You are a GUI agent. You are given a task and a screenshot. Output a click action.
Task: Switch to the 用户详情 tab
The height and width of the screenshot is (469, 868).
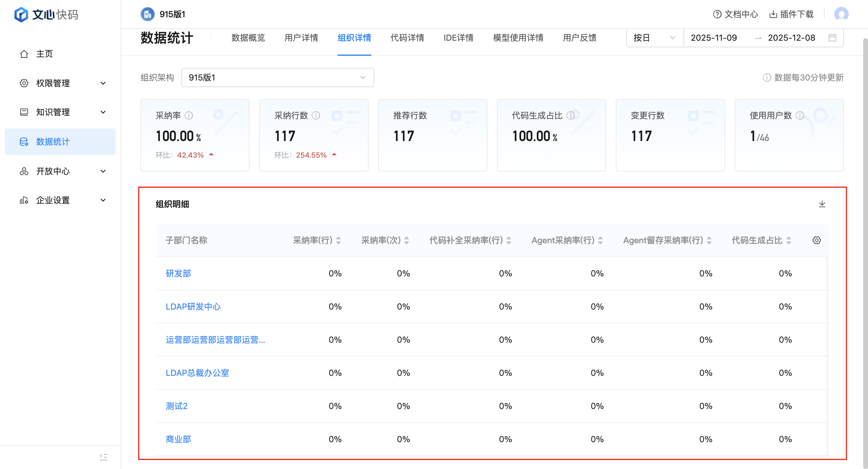point(301,38)
